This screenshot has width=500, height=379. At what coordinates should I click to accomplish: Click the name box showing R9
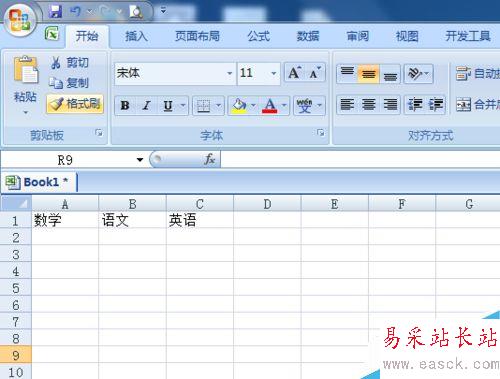(65, 160)
